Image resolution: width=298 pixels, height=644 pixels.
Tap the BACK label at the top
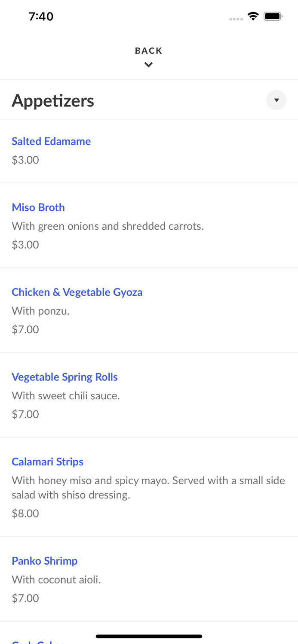[x=148, y=50]
